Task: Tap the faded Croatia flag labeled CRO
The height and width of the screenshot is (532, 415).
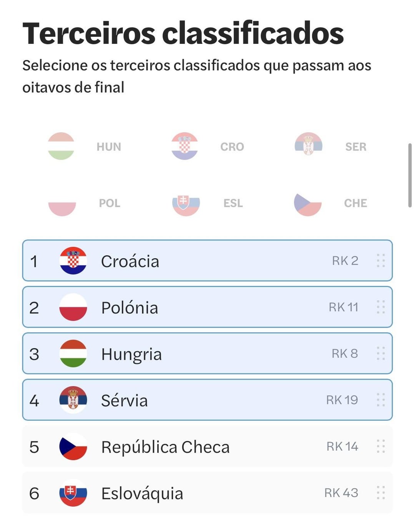Action: coord(184,146)
